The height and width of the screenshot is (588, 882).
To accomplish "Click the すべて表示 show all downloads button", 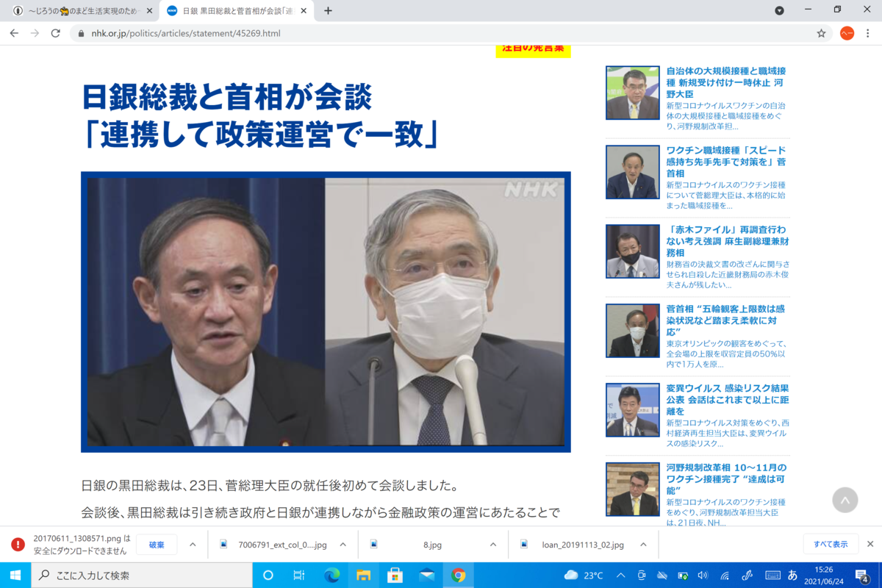I will (x=831, y=545).
